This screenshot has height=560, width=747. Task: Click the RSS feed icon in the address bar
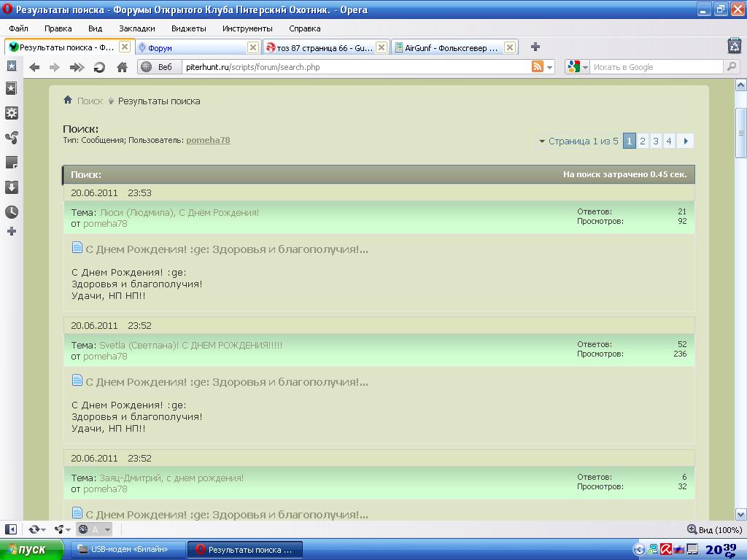(538, 67)
